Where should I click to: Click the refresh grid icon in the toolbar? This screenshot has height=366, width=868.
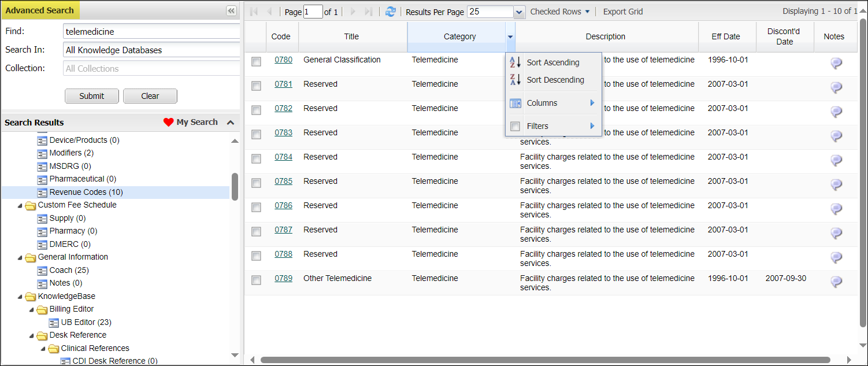tap(391, 12)
